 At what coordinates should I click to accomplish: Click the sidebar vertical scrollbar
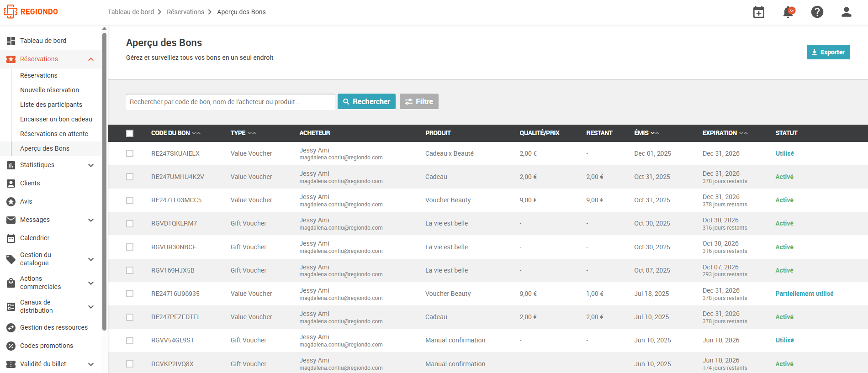pos(104,181)
